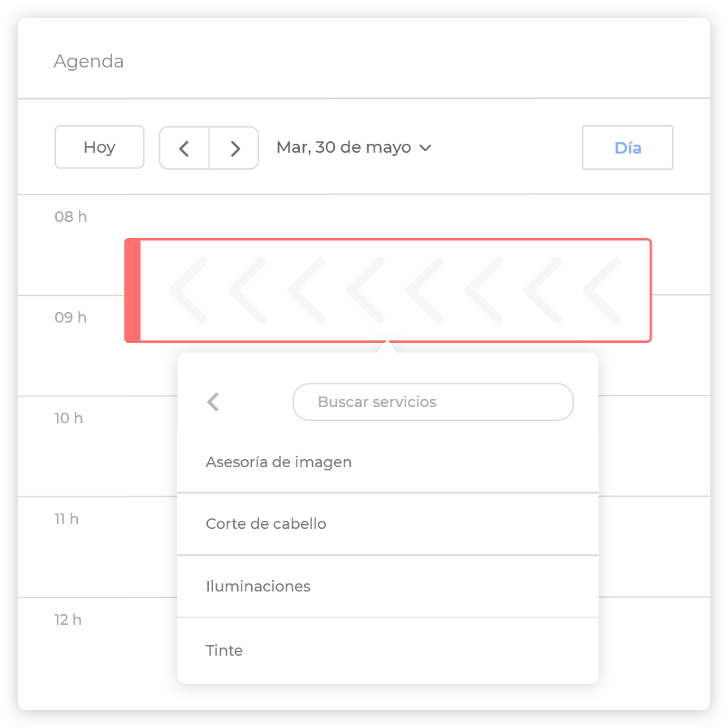Click the 09 h time label
The height and width of the screenshot is (728, 728).
tap(71, 318)
